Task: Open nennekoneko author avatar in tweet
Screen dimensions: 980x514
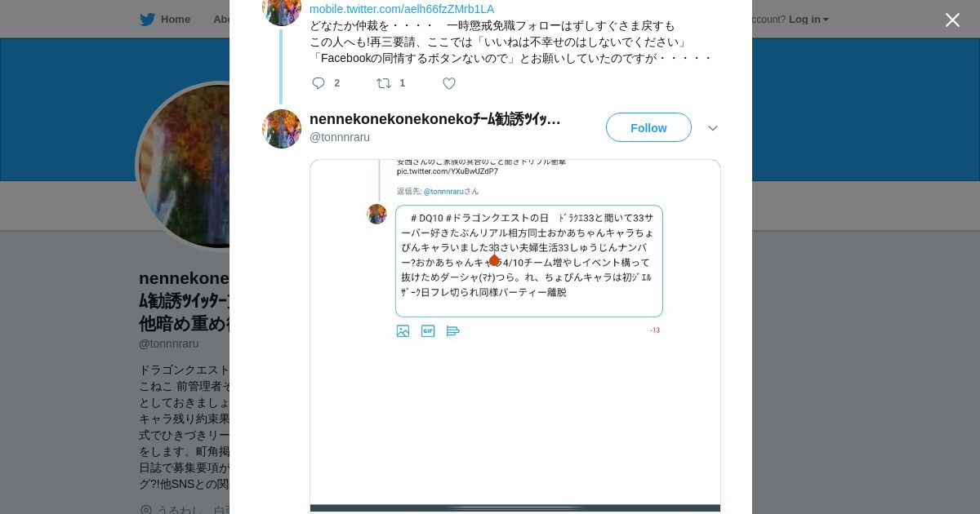Action: tap(282, 129)
